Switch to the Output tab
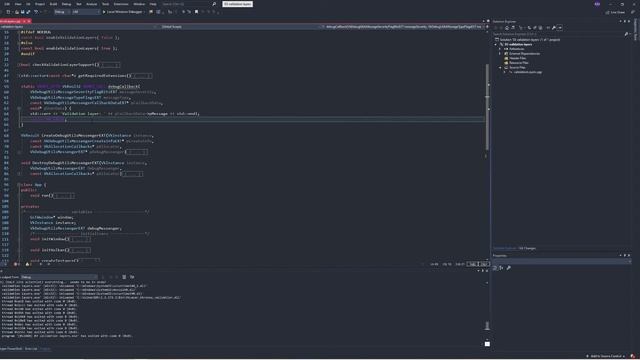The image size is (640, 360). (x=45, y=349)
